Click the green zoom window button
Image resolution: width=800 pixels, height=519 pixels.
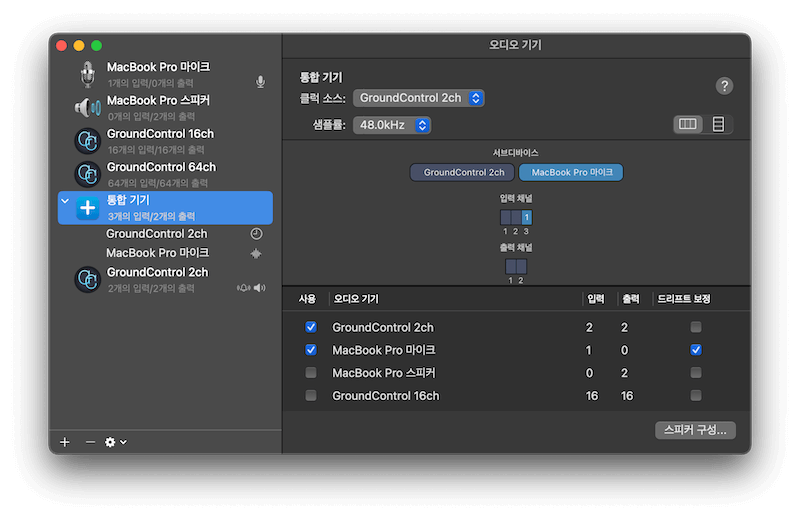point(96,45)
